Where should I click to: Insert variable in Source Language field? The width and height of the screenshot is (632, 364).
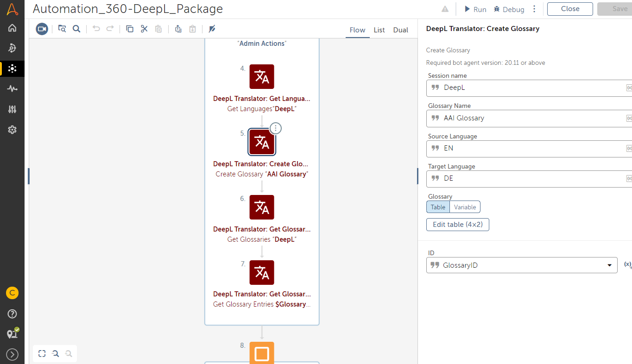coord(629,148)
